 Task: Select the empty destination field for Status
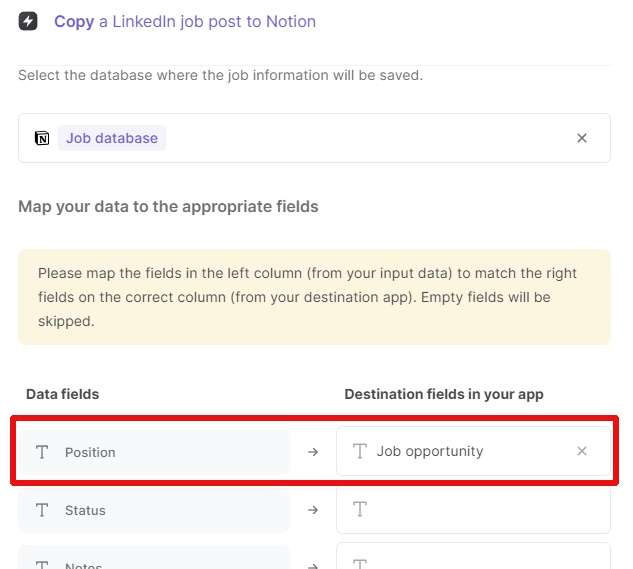(x=473, y=510)
